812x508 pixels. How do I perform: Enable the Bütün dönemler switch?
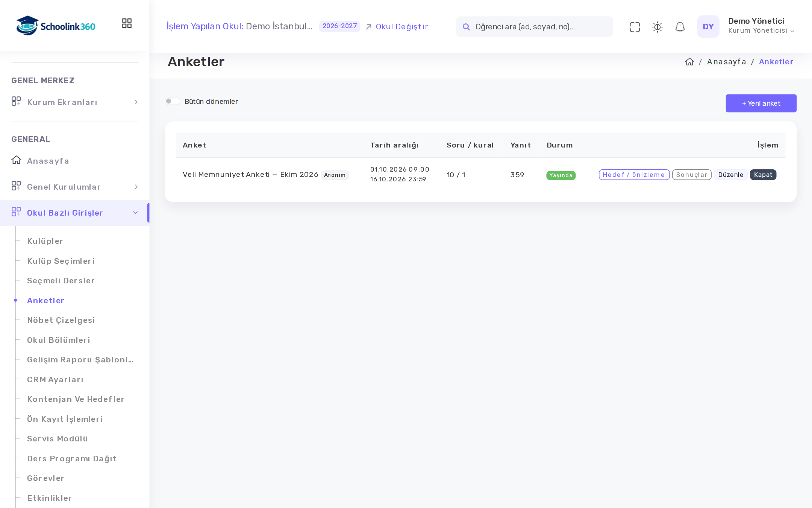click(173, 101)
